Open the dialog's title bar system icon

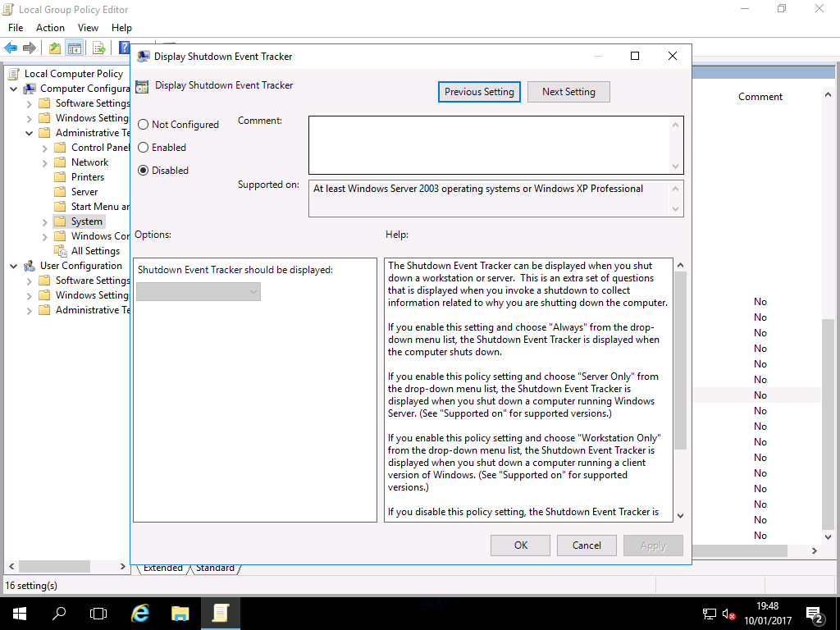[x=143, y=57]
